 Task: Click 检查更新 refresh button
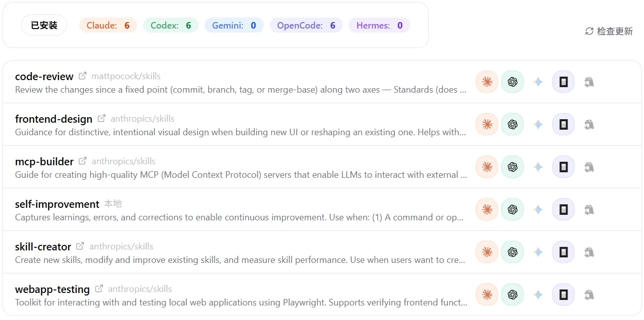click(x=609, y=31)
